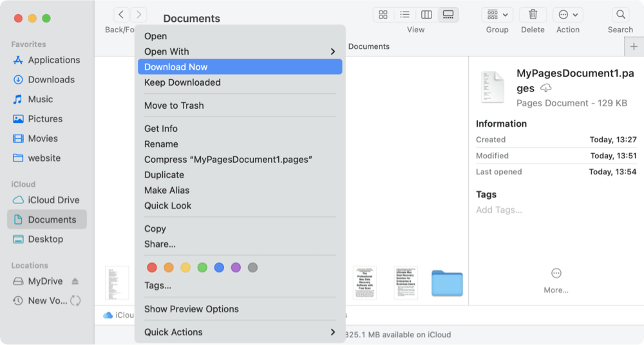Open the Action menu dropdown
The width and height of the screenshot is (644, 345).
point(568,15)
